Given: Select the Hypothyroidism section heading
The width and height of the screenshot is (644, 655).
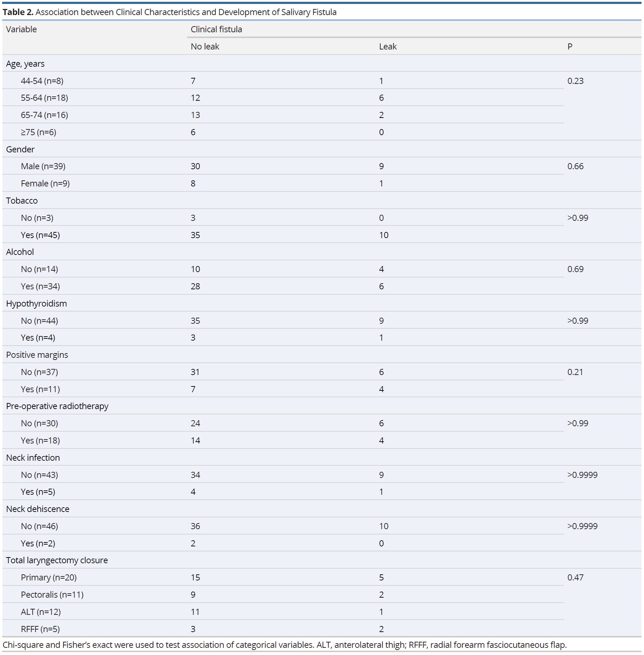Looking at the screenshot, I should tap(36, 303).
